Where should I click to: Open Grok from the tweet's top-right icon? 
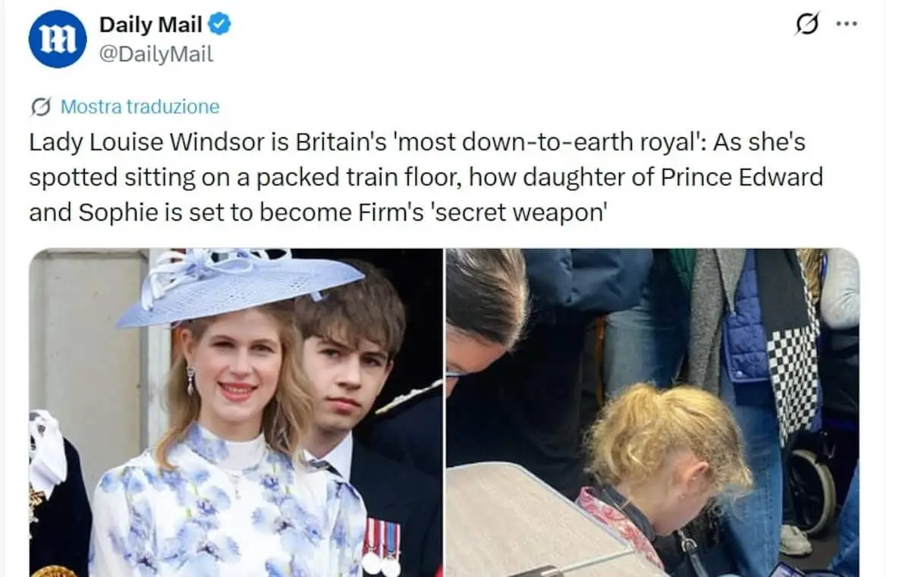pyautogui.click(x=807, y=25)
